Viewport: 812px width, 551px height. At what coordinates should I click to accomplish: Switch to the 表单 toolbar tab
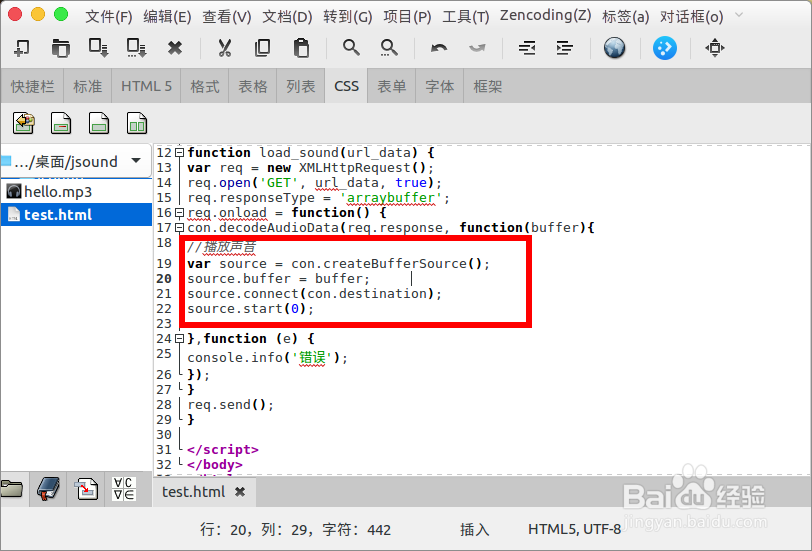coord(392,86)
